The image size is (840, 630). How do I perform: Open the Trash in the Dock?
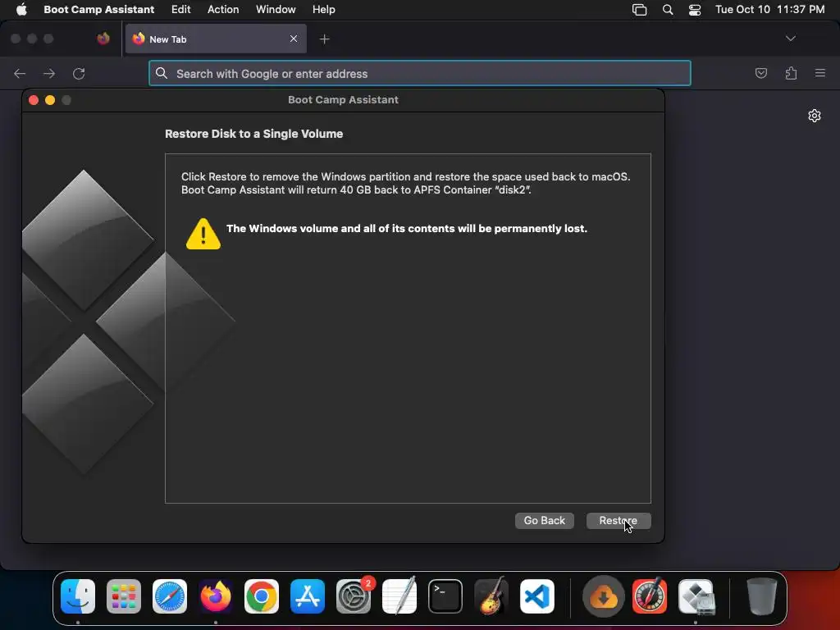762,596
